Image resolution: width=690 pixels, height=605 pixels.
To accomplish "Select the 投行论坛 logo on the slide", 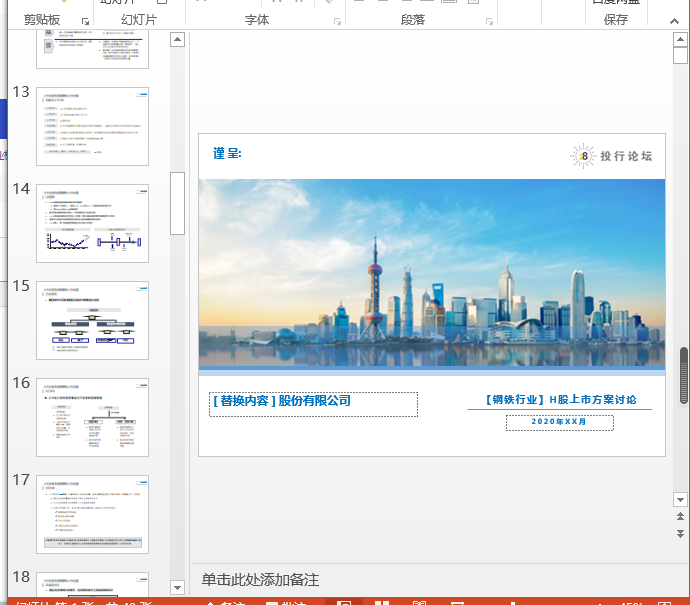I will [x=612, y=156].
